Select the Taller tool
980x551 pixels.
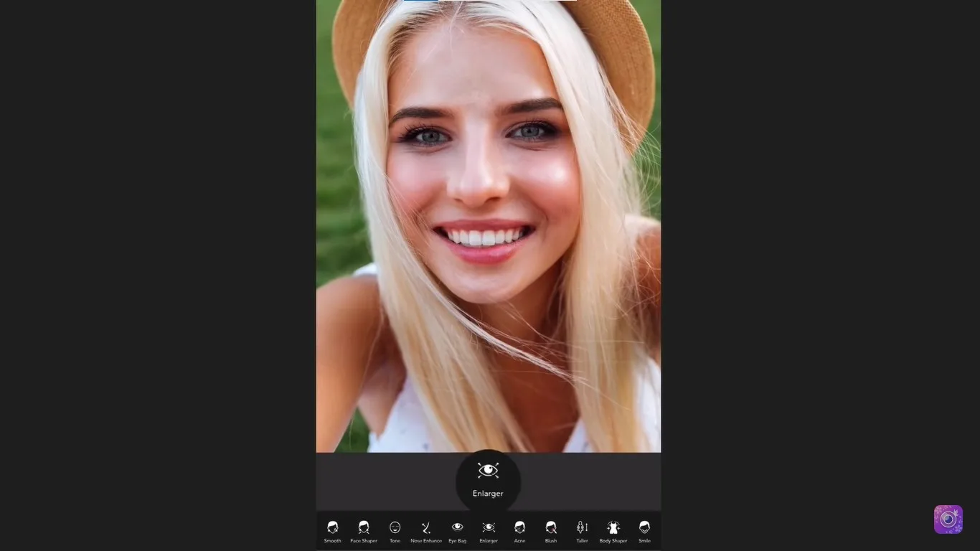point(582,532)
